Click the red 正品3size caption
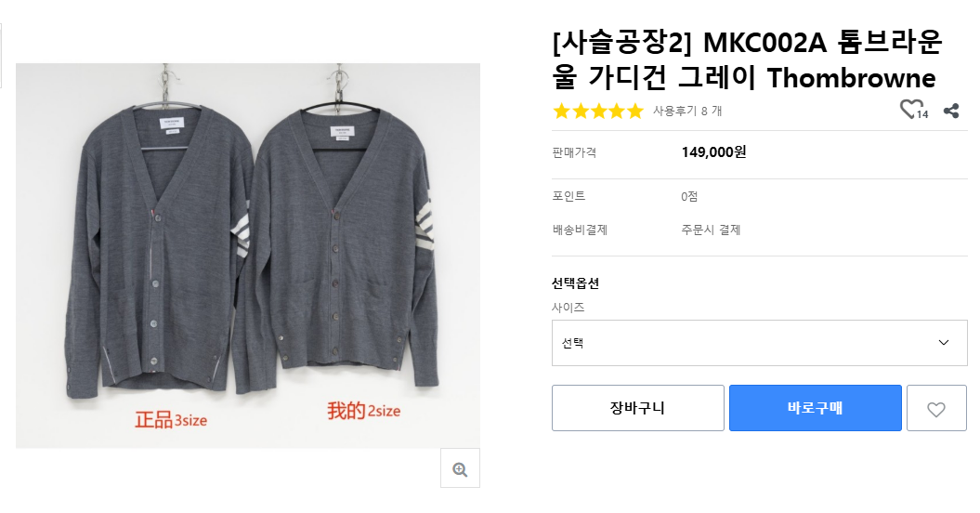 click(170, 419)
